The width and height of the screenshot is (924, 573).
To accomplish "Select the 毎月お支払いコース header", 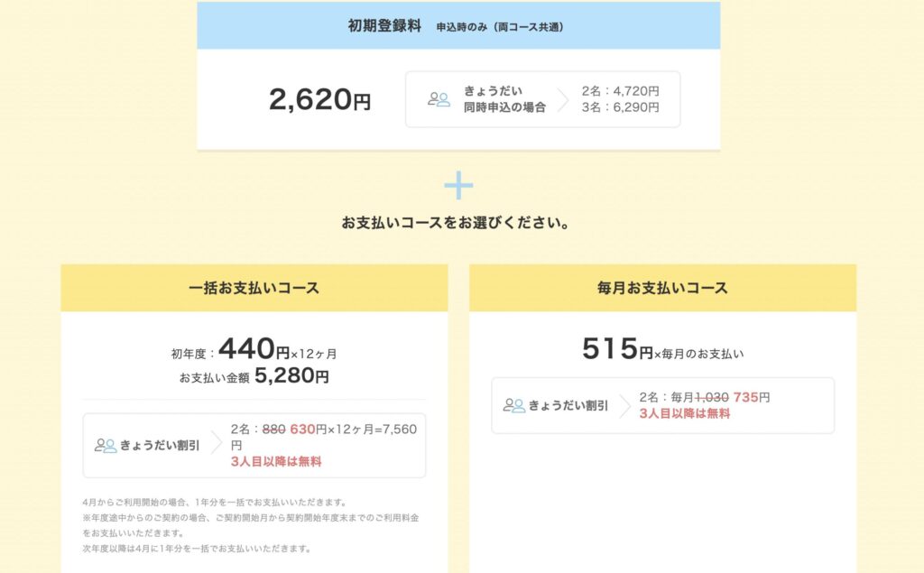I will tap(662, 289).
